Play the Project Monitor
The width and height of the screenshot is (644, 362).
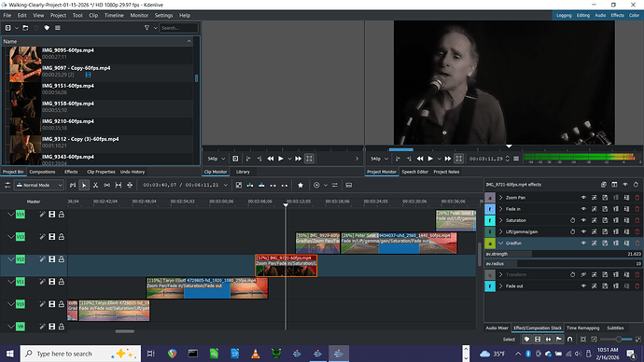pyautogui.click(x=430, y=159)
